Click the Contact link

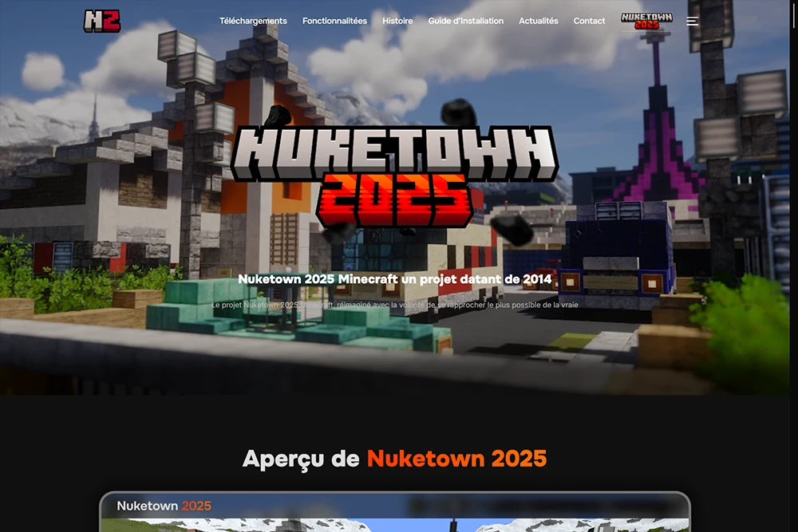click(x=589, y=22)
